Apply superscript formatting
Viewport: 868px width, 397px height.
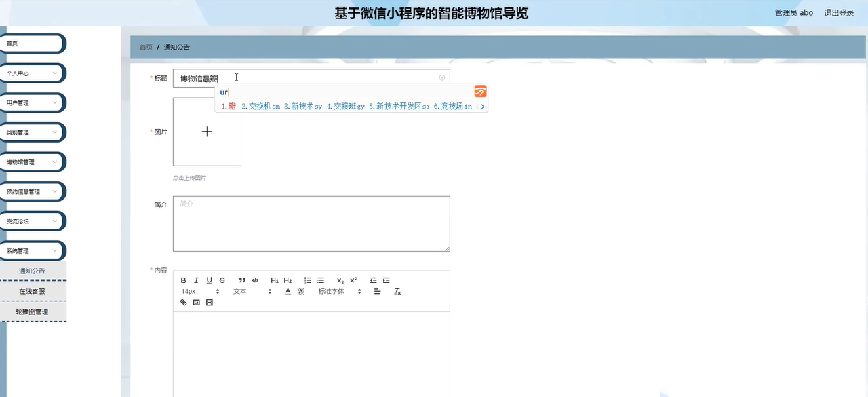coord(353,280)
